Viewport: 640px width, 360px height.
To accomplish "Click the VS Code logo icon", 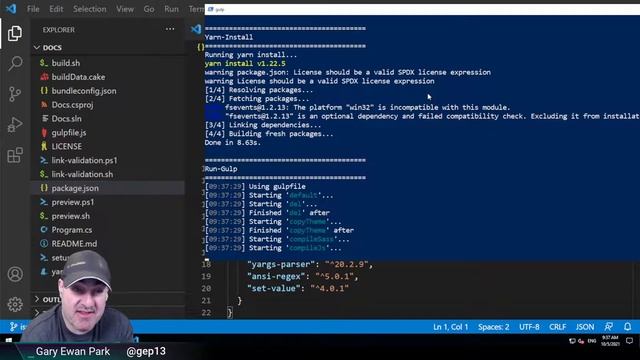I will click(x=11, y=9).
